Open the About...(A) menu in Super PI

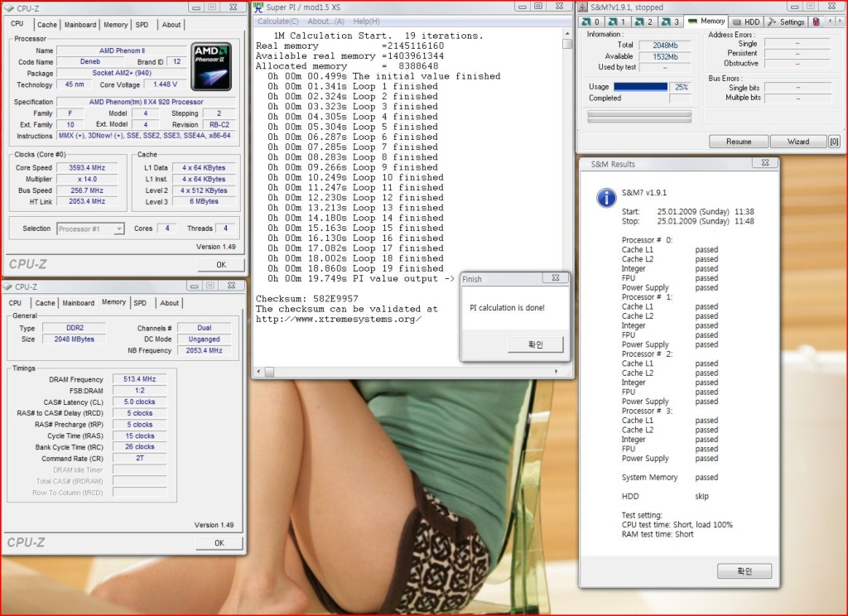[x=325, y=21]
